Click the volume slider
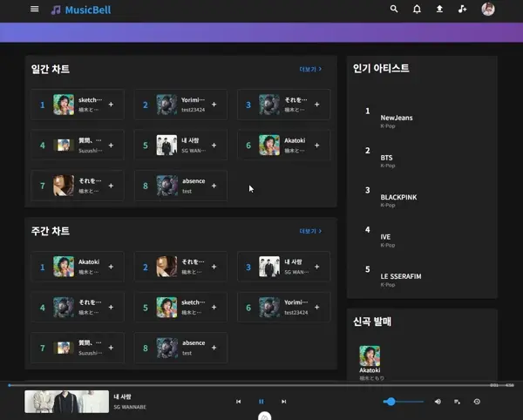Image resolution: width=523 pixels, height=420 pixels. point(404,402)
